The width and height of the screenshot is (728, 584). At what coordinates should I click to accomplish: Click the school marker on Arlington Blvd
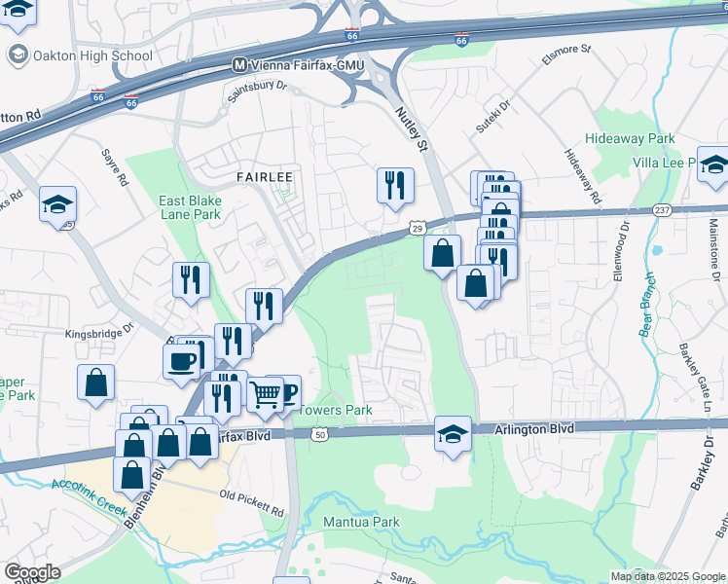tap(453, 434)
